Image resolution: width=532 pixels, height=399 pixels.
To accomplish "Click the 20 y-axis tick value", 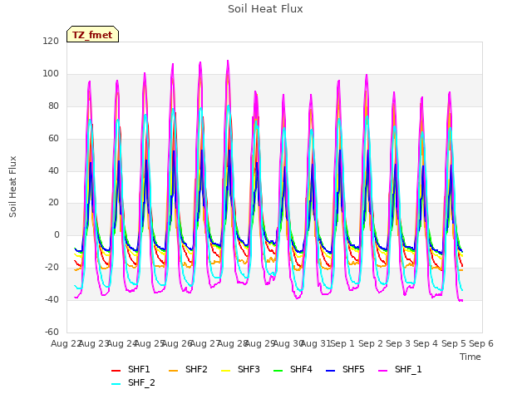I will click(53, 203).
